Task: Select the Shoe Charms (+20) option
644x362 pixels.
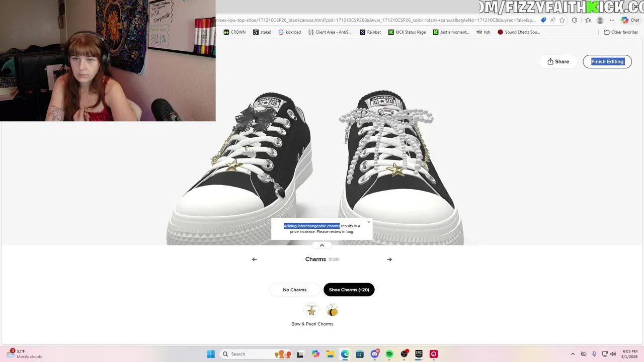Action: coord(349,290)
